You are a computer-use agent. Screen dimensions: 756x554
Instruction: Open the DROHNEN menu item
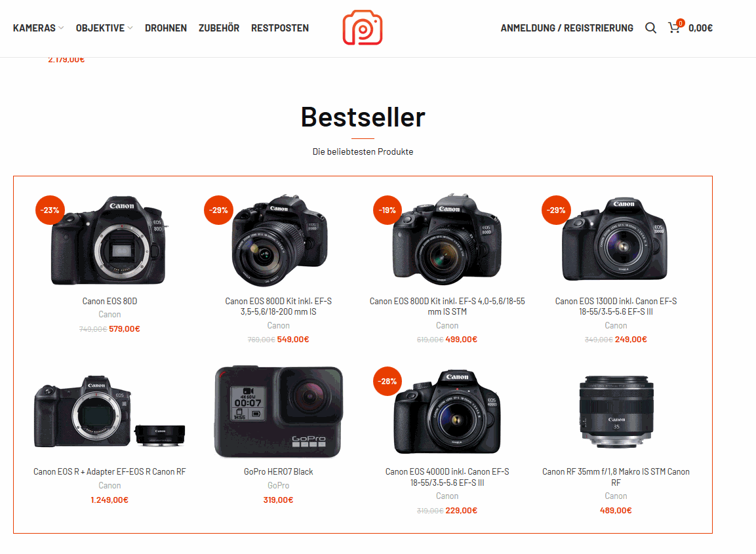[166, 28]
